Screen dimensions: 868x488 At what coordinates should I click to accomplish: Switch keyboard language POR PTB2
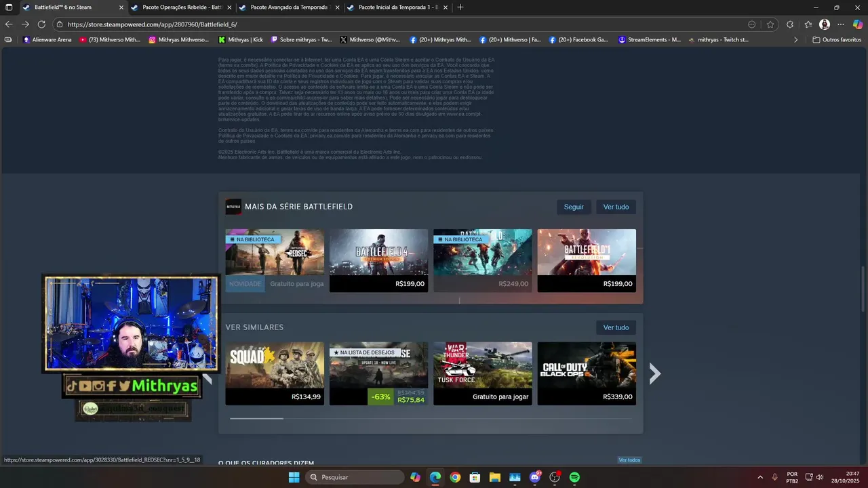tap(792, 477)
